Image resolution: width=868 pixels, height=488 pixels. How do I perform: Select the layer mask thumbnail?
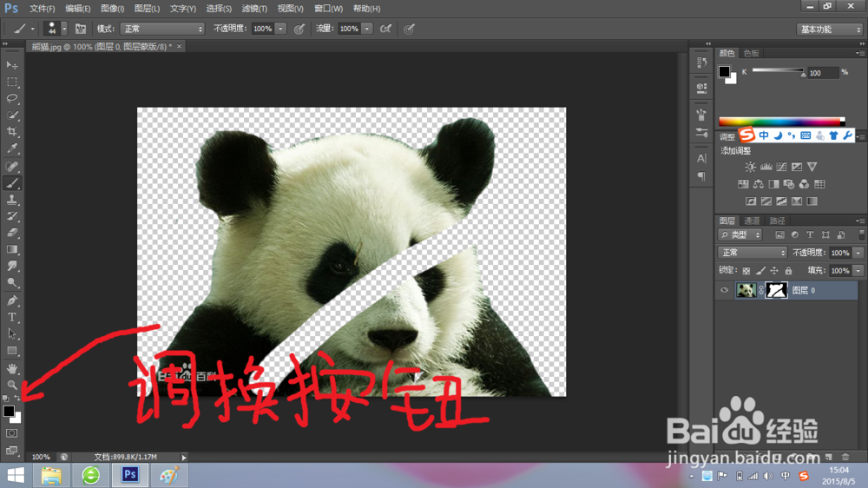tap(776, 290)
